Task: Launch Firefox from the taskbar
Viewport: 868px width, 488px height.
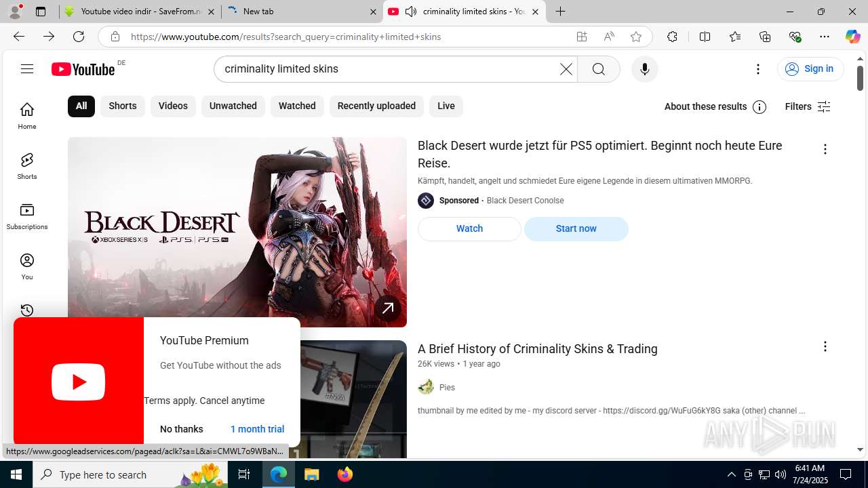Action: tap(345, 474)
